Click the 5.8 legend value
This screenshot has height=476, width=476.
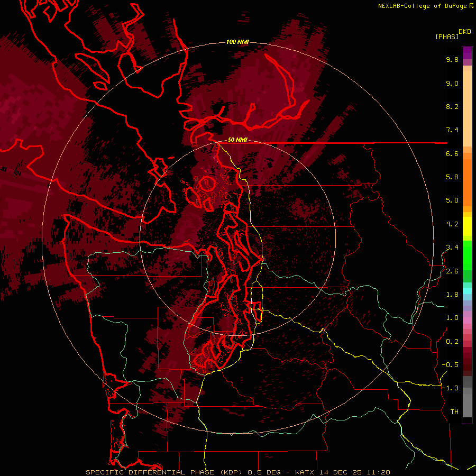pos(452,177)
